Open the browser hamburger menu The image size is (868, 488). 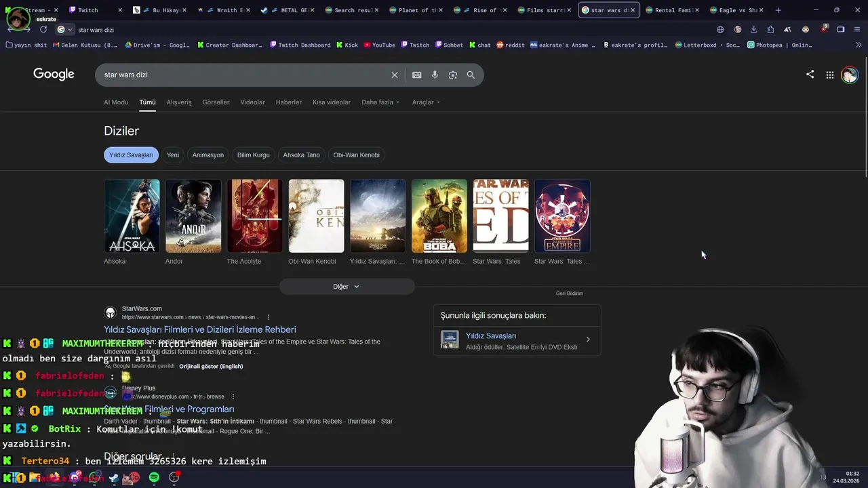858,30
